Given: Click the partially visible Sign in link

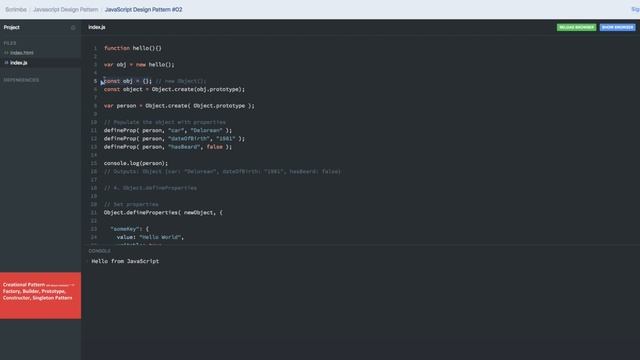Looking at the screenshot, I should coord(636,9).
